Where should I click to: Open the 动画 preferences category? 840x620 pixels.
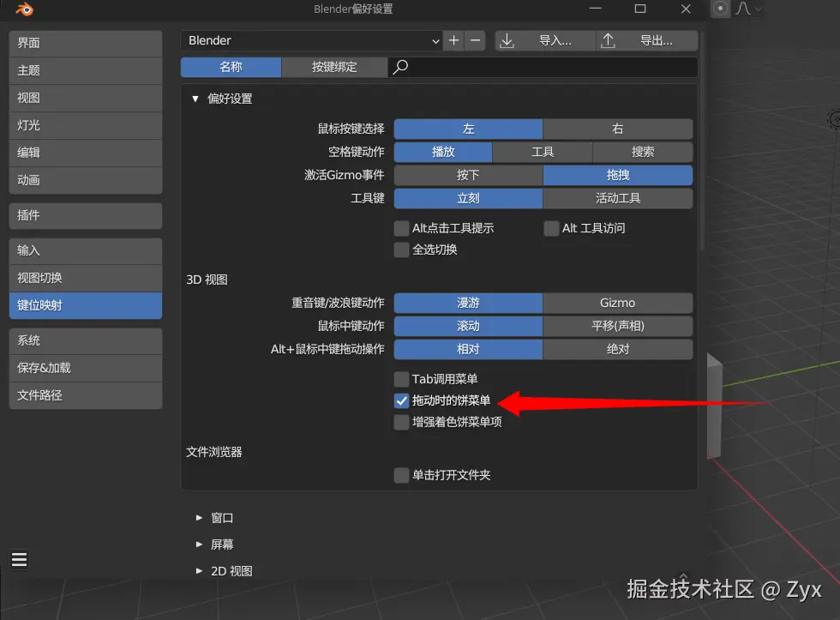(86, 181)
